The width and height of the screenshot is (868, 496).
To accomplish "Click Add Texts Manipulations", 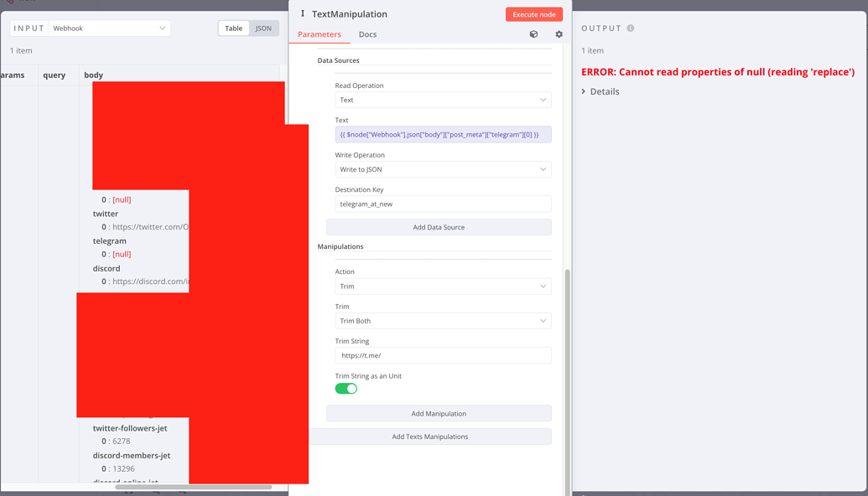I will [x=431, y=436].
